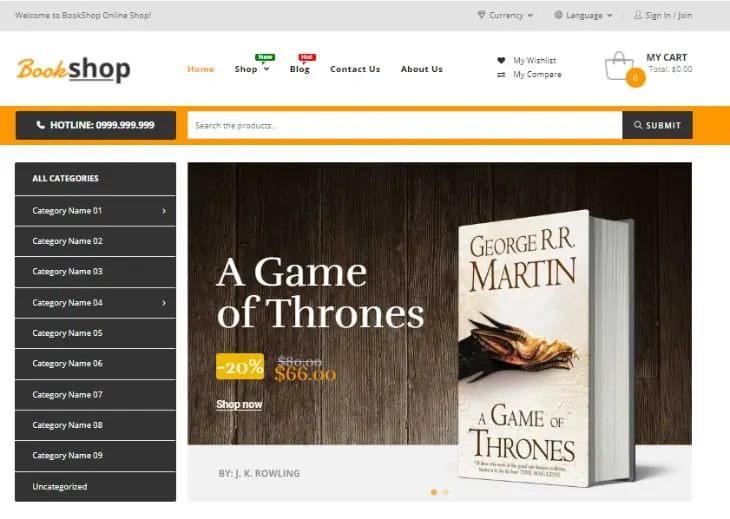Open the Contact Us page
Viewport: 730px width, 519px height.
coord(355,69)
